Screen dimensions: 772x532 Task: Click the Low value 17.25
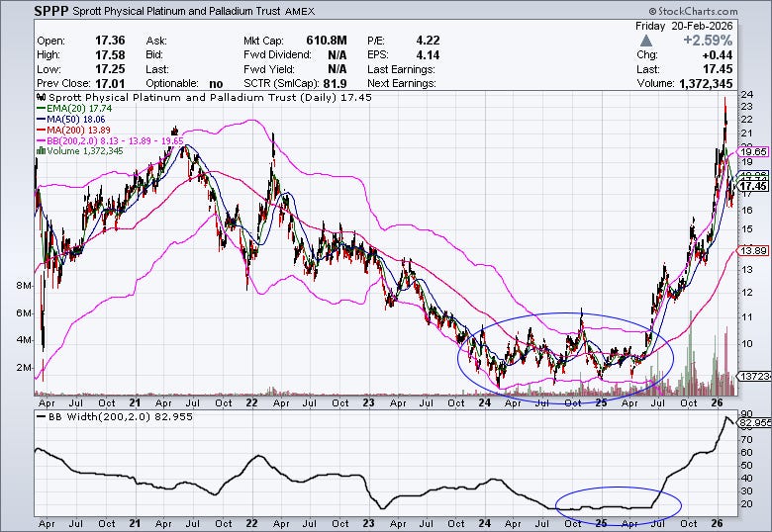[x=110, y=69]
